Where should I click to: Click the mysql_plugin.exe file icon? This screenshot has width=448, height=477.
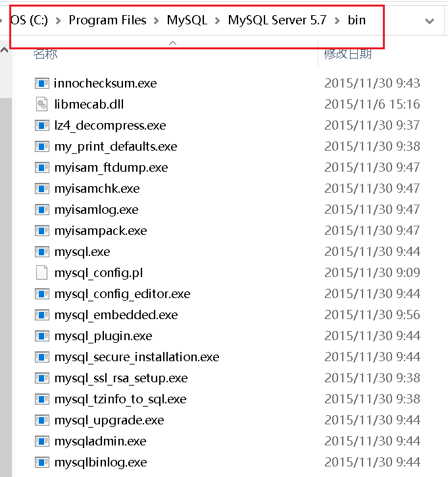click(42, 336)
